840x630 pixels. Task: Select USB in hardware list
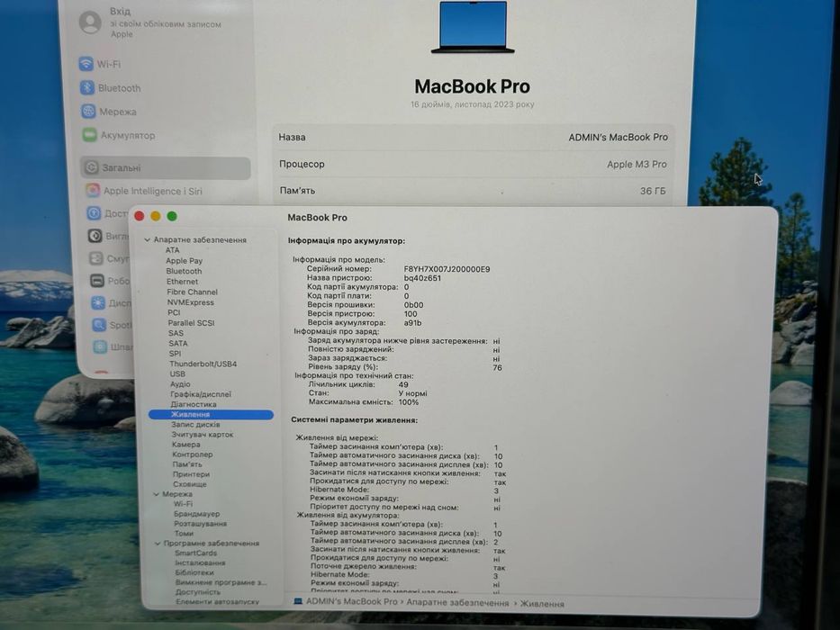[x=177, y=373]
